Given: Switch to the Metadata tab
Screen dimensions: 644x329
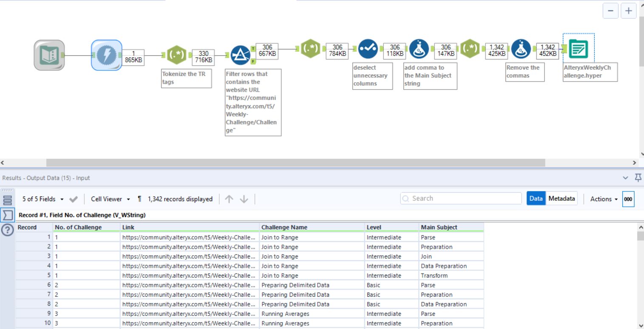Looking at the screenshot, I should (x=562, y=199).
